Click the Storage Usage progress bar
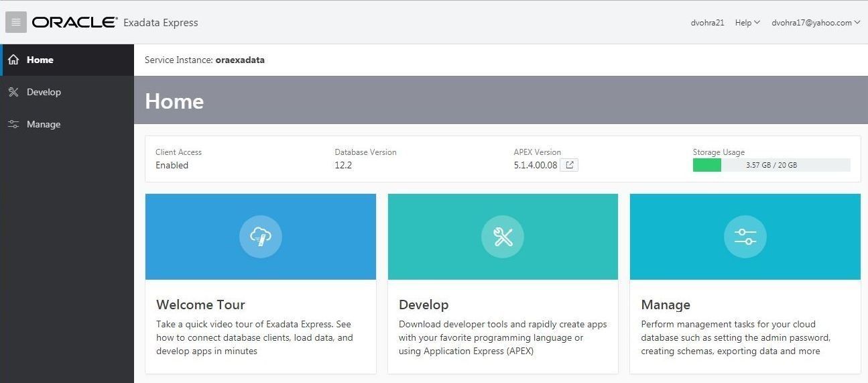This screenshot has width=868, height=383. [771, 165]
